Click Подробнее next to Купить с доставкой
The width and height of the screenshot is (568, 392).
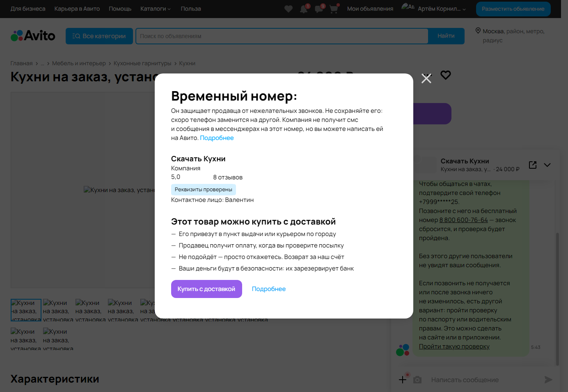(x=269, y=289)
